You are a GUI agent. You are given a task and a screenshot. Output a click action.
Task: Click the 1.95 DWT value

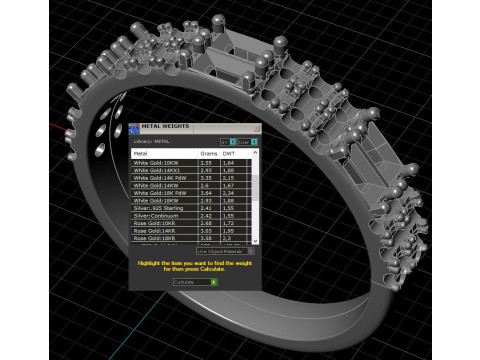point(228,231)
